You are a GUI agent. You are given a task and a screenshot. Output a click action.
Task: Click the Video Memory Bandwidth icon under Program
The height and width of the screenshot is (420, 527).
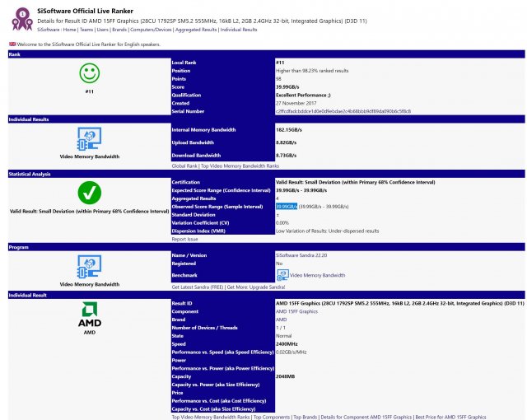pyautogui.click(x=89, y=265)
